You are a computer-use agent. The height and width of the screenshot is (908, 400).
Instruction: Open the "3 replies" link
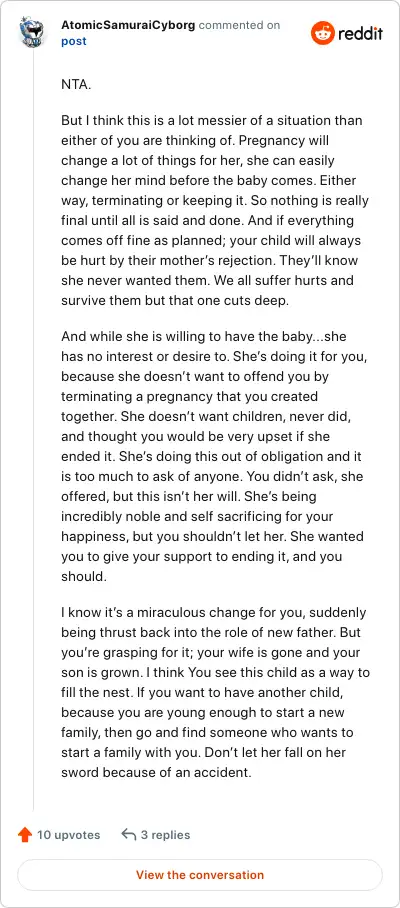166,834
